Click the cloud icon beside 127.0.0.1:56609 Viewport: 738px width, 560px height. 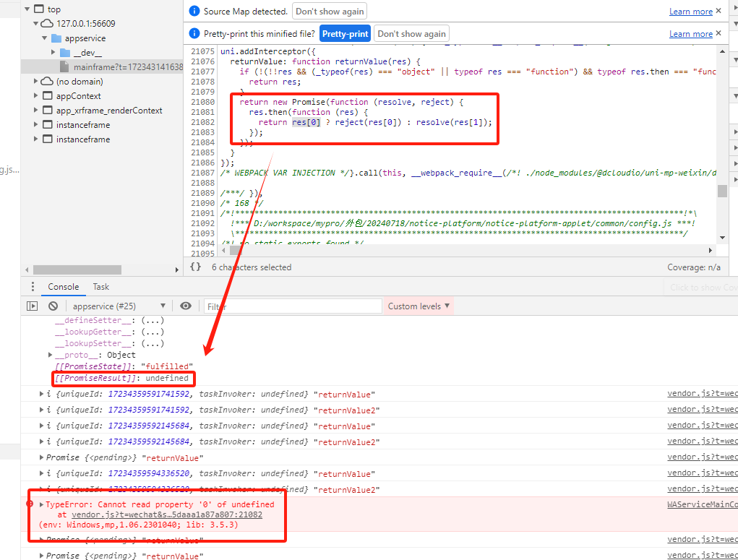[47, 24]
